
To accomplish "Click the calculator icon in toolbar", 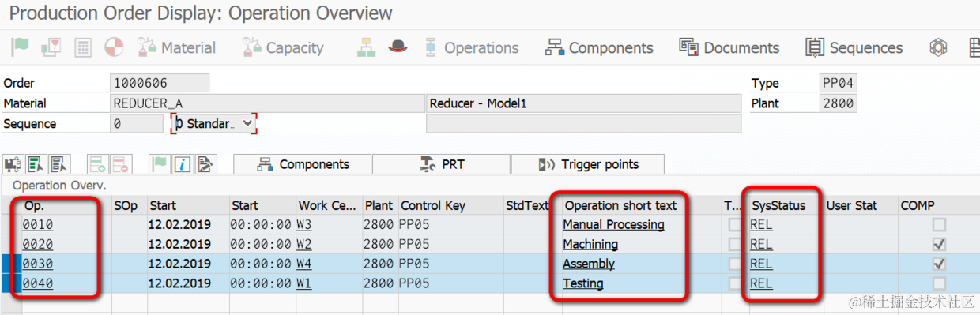I will [83, 47].
